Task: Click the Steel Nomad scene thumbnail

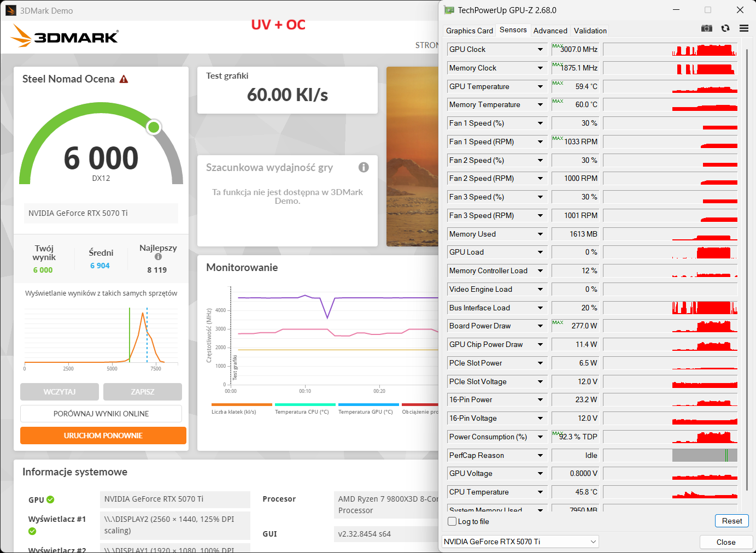Action: pyautogui.click(x=413, y=156)
